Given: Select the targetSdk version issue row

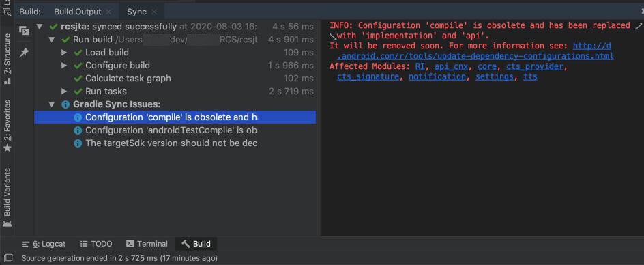Looking at the screenshot, I should [175, 143].
